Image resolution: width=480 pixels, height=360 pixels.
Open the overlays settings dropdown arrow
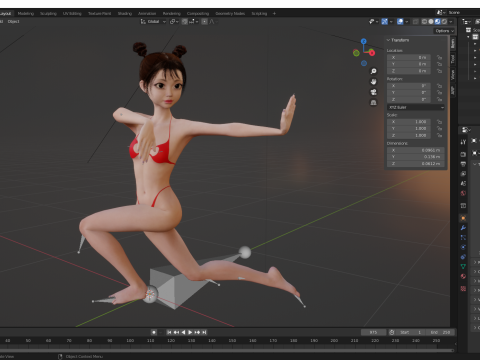[x=407, y=22]
